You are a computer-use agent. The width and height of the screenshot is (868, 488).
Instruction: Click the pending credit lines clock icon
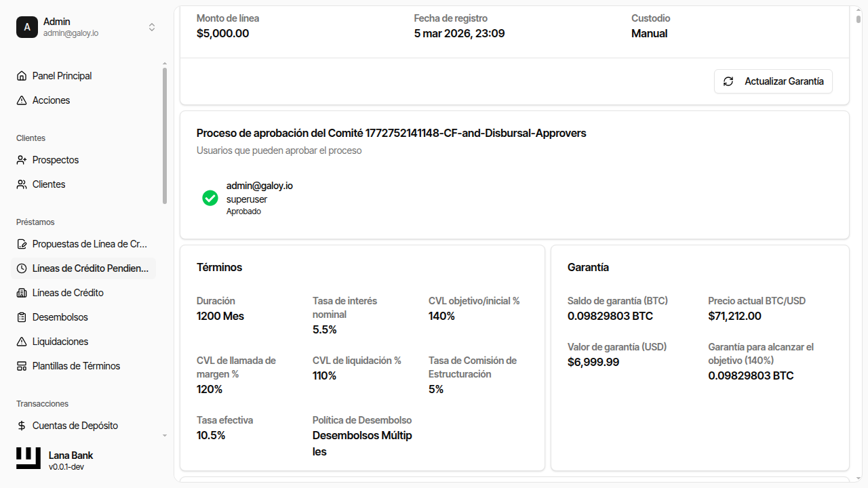pyautogui.click(x=22, y=268)
